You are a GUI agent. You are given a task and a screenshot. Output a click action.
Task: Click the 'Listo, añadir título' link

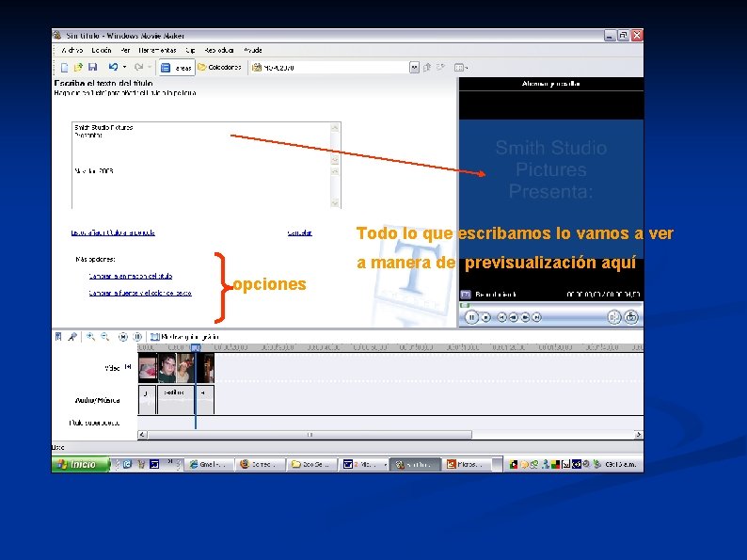coord(113,232)
